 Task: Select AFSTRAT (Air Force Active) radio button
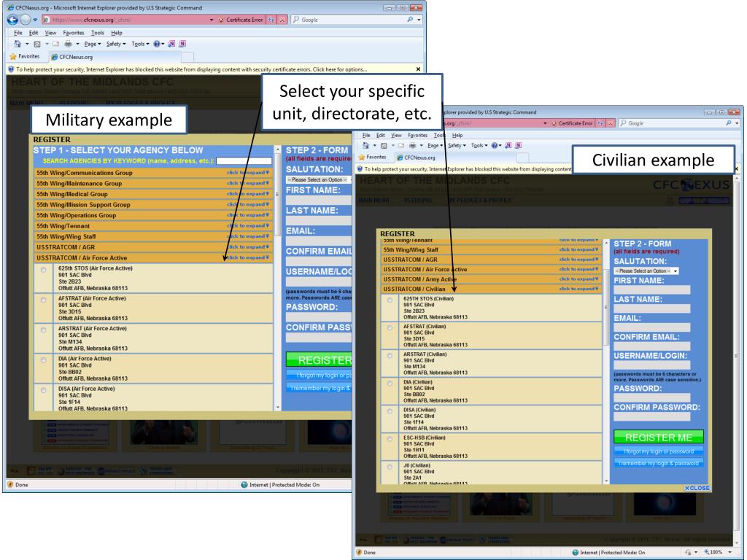44,300
